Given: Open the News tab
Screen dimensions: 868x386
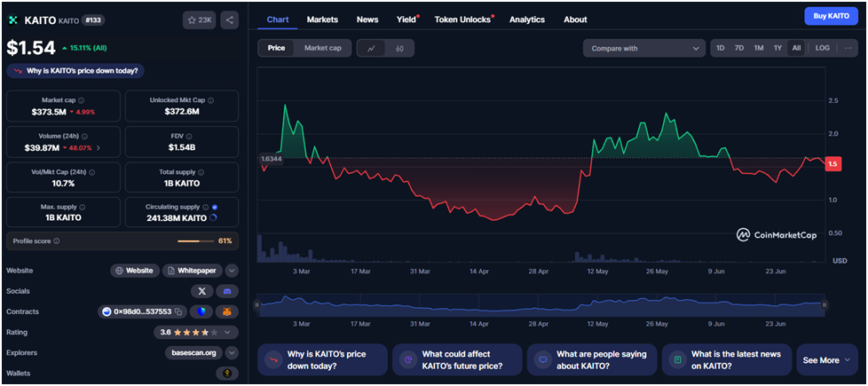Looking at the screenshot, I should pos(367,20).
